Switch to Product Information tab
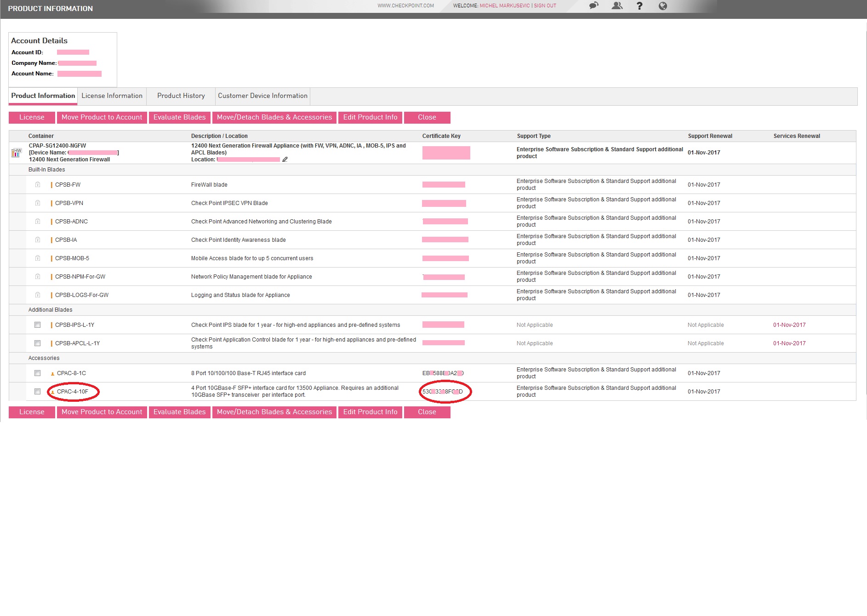 pyautogui.click(x=43, y=96)
